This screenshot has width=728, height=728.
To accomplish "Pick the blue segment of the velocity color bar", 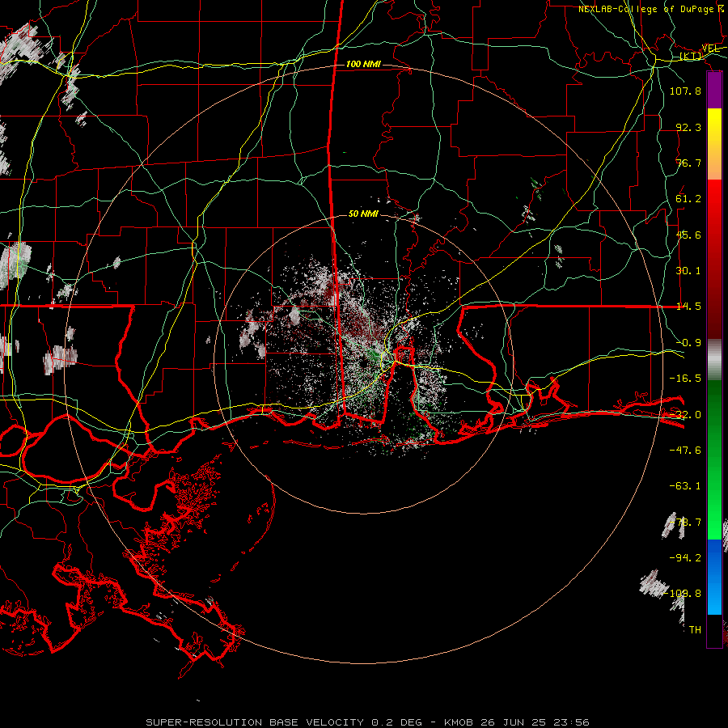I will [x=714, y=577].
